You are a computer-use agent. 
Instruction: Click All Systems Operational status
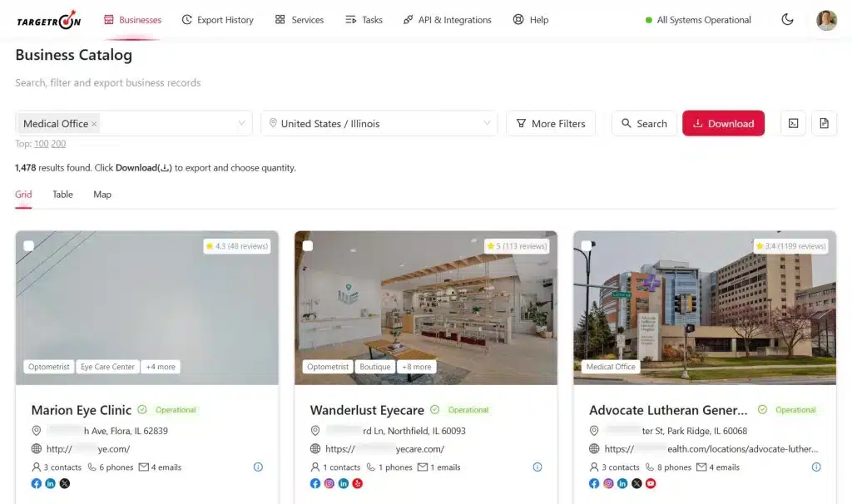(698, 20)
